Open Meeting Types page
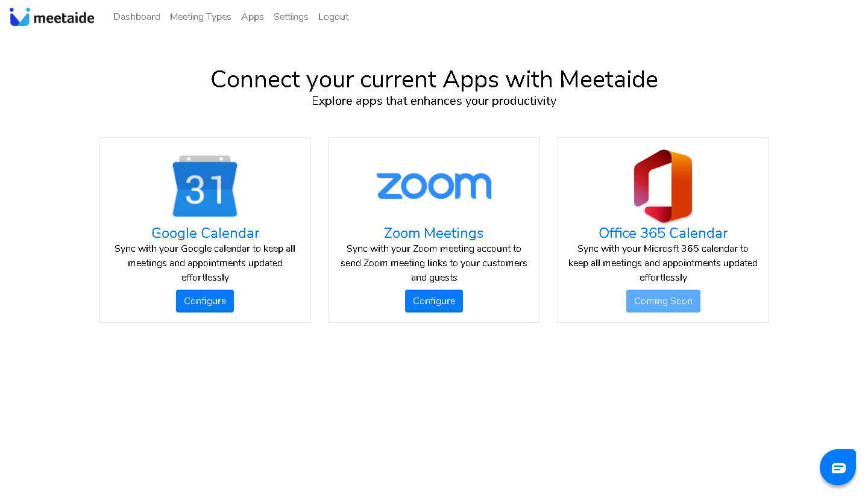The width and height of the screenshot is (868, 498). point(201,17)
